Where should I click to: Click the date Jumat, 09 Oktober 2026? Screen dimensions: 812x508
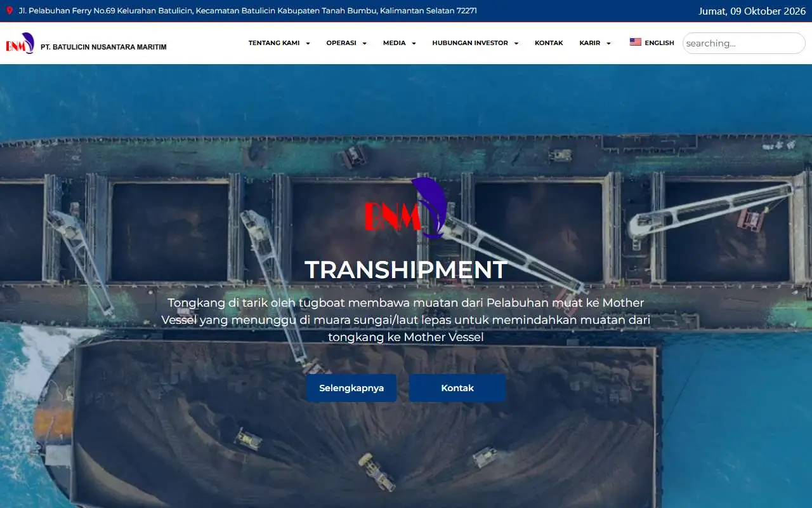(752, 11)
